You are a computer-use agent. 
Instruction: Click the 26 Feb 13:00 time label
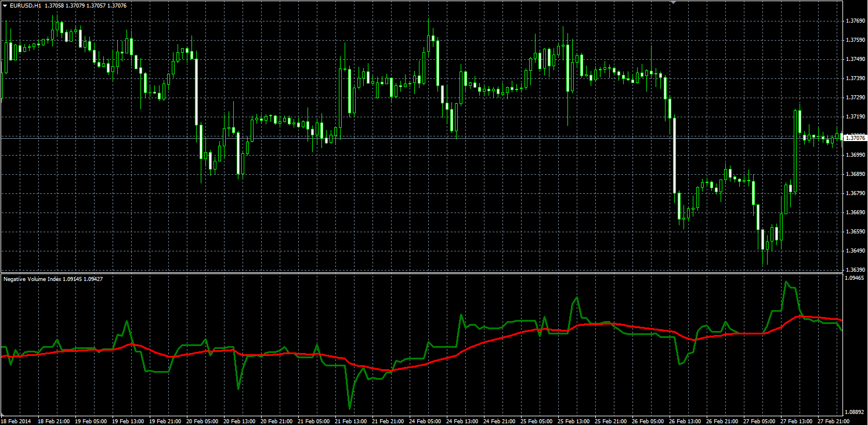685,421
